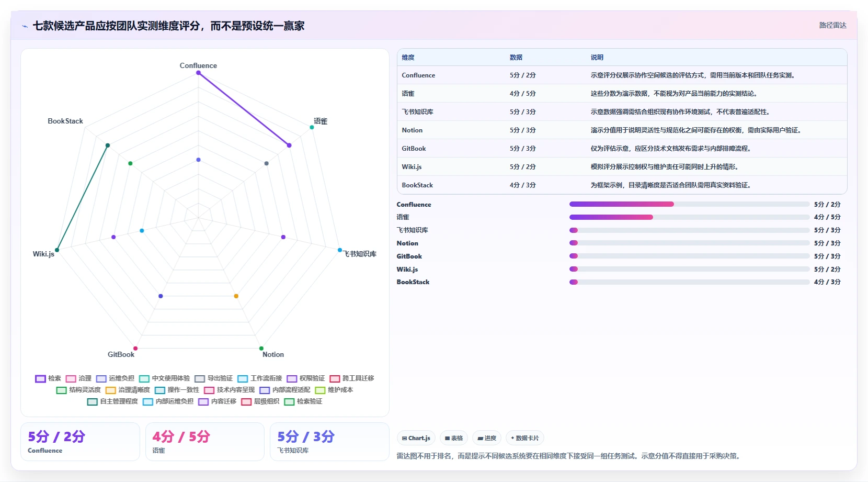Toggle the 治理清晰度 legend item
This screenshot has height=482, width=868.
point(128,390)
